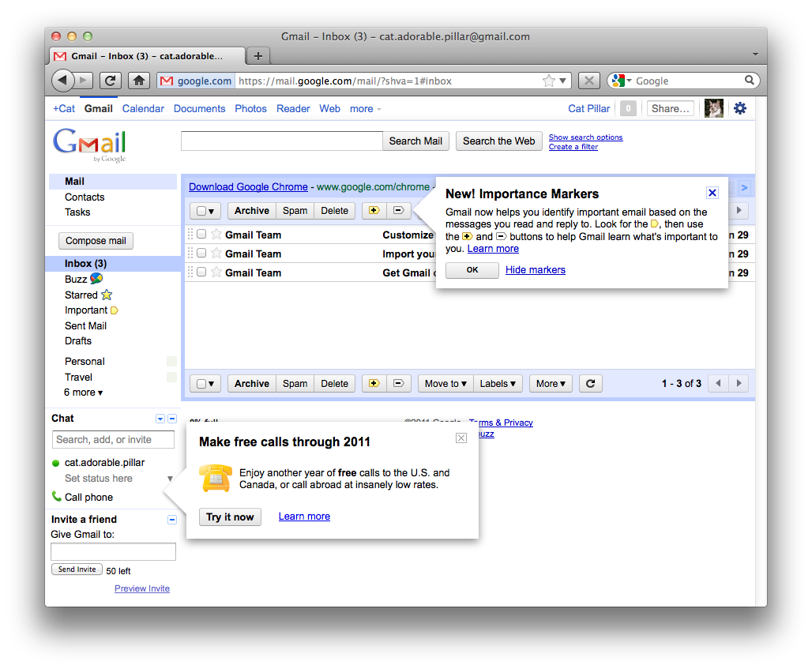Click the browser reload button
Screen dimensions: 812x669
pyautogui.click(x=111, y=81)
